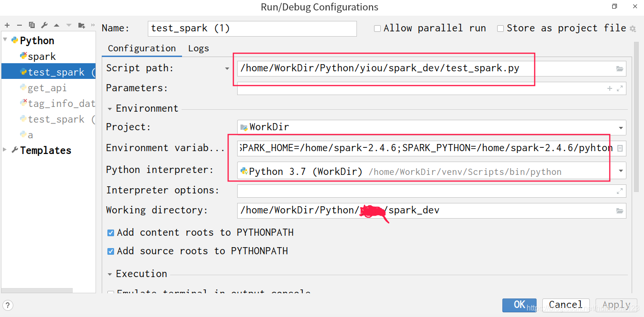Restore the dialog window size
644x317 pixels.
pyautogui.click(x=615, y=6)
